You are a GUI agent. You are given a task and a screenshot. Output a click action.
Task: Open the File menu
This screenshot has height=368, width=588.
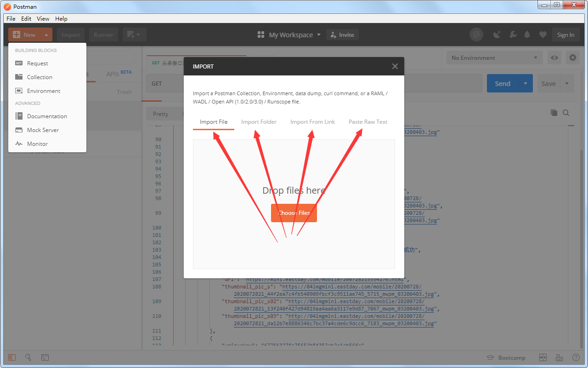coord(11,18)
